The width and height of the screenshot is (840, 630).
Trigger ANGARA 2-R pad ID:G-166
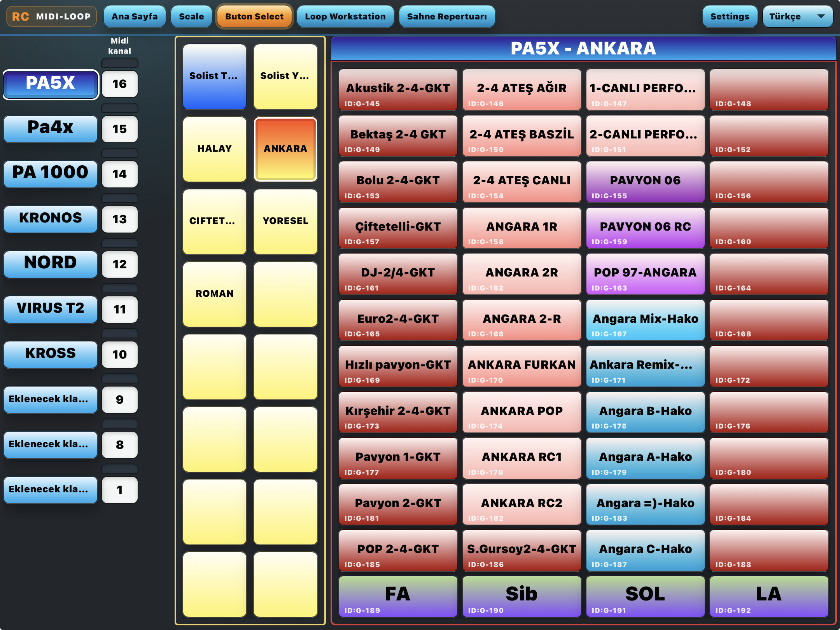pyautogui.click(x=521, y=320)
